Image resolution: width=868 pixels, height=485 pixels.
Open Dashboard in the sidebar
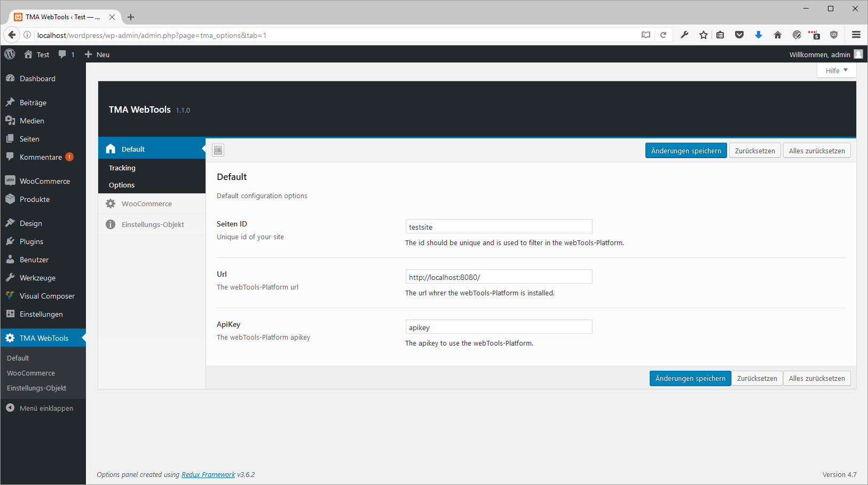[x=43, y=79]
